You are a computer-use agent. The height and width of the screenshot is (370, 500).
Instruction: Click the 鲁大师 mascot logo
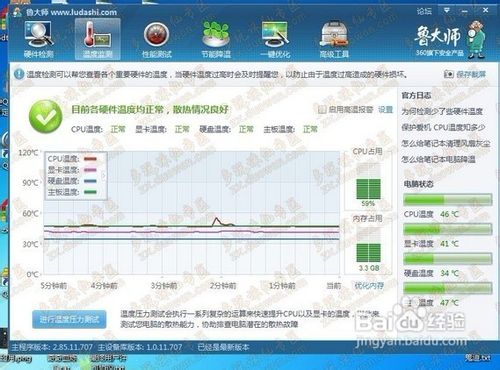[477, 39]
